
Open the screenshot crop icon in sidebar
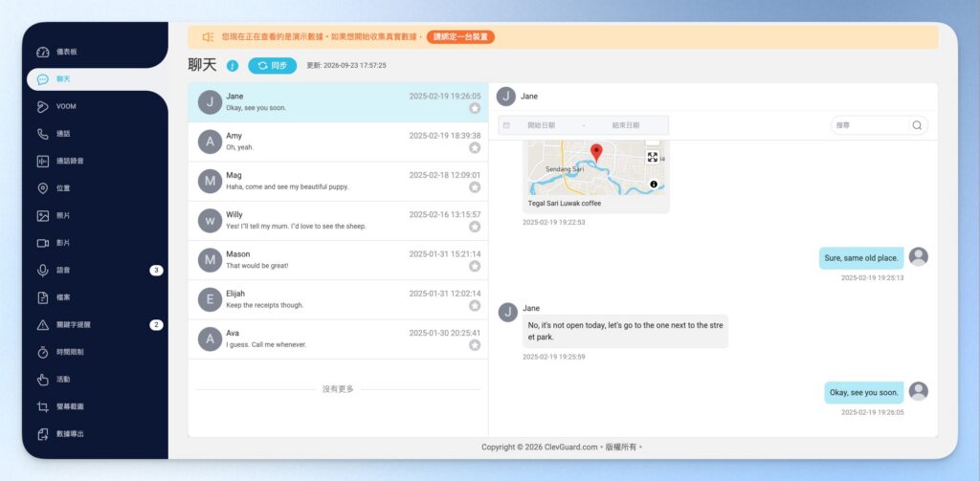42,406
